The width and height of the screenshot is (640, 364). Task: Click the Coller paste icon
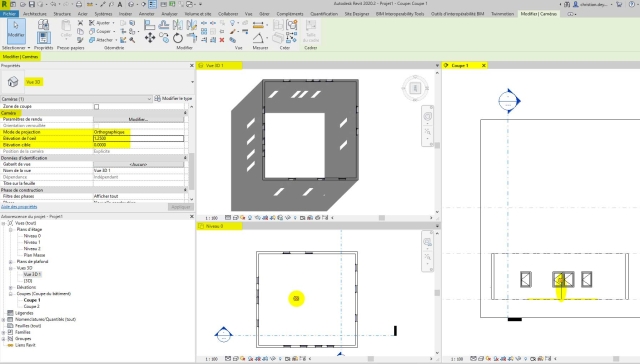point(66,29)
